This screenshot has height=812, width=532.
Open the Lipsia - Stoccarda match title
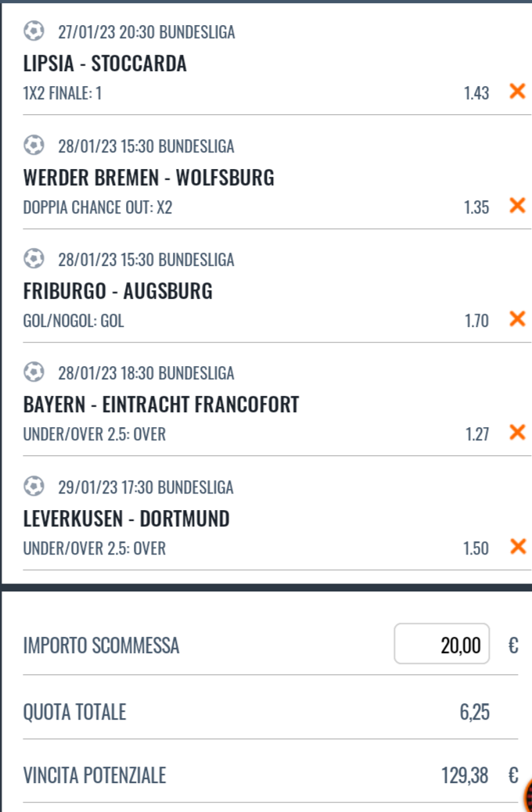coord(106,63)
